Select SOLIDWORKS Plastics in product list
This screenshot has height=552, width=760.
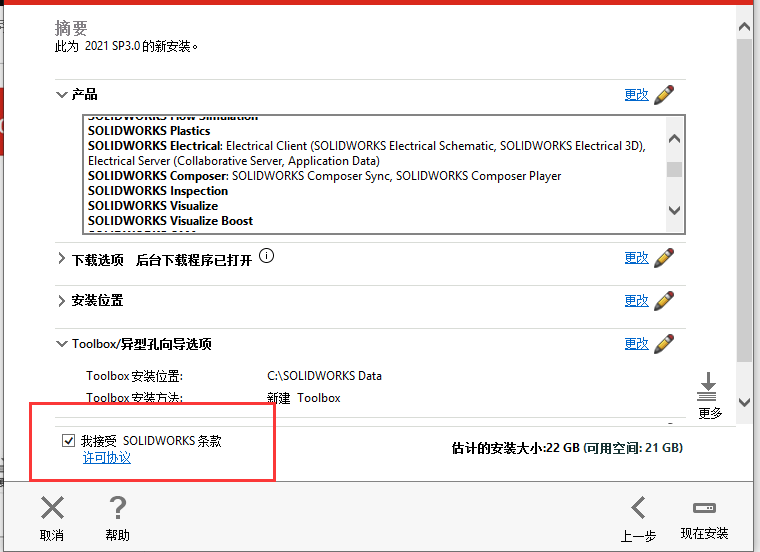coord(149,131)
